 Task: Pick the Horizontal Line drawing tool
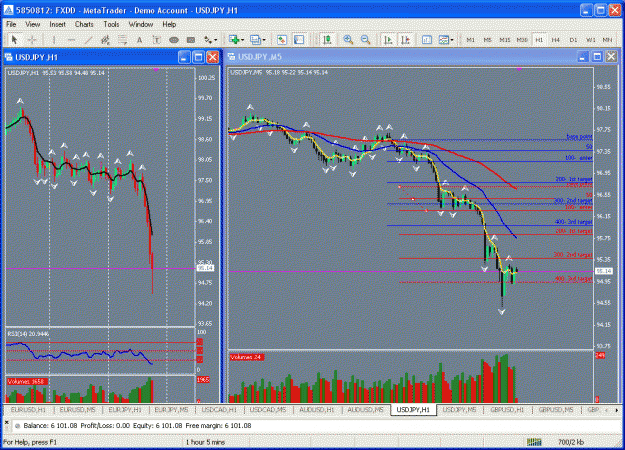pyautogui.click(x=71, y=39)
